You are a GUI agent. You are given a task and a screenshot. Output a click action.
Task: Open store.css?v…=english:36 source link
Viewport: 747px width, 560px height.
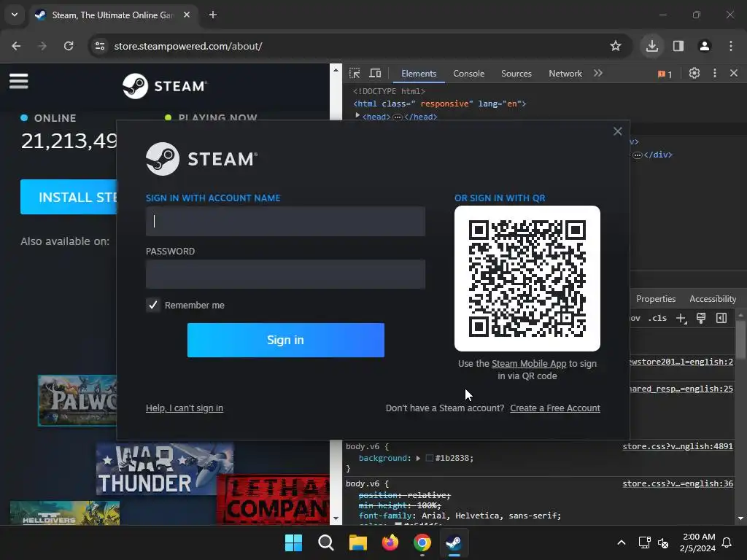click(x=678, y=483)
